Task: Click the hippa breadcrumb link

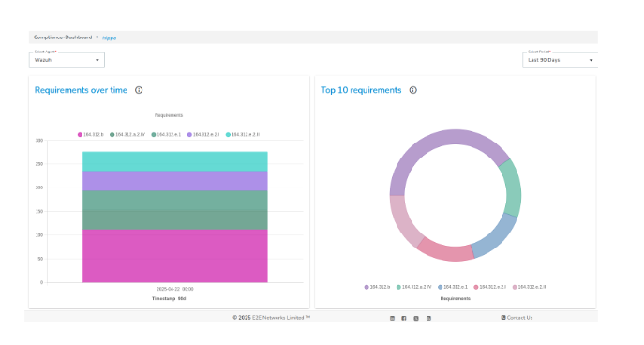Action: point(110,37)
